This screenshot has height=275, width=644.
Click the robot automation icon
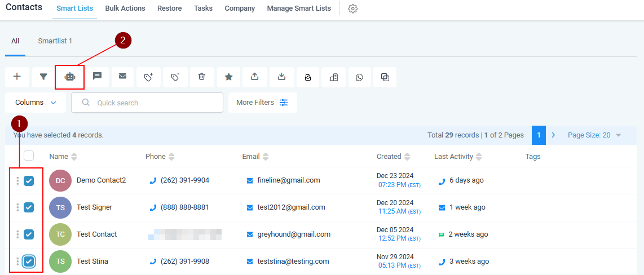[70, 77]
